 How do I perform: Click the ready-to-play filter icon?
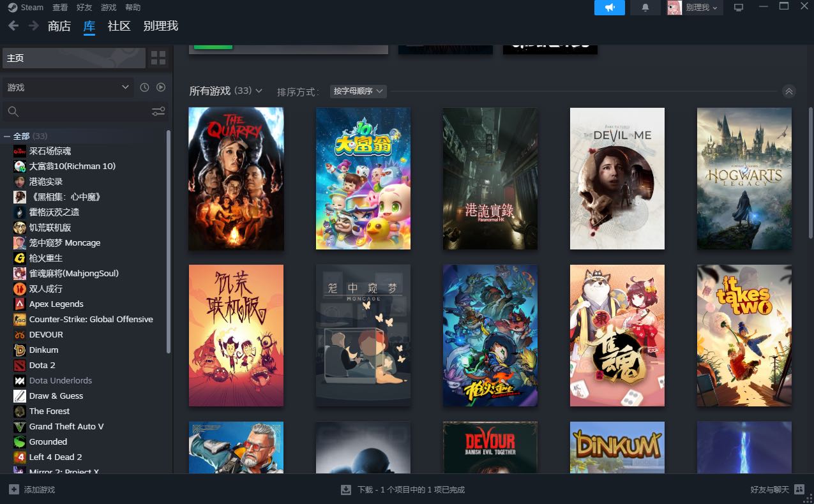click(161, 87)
